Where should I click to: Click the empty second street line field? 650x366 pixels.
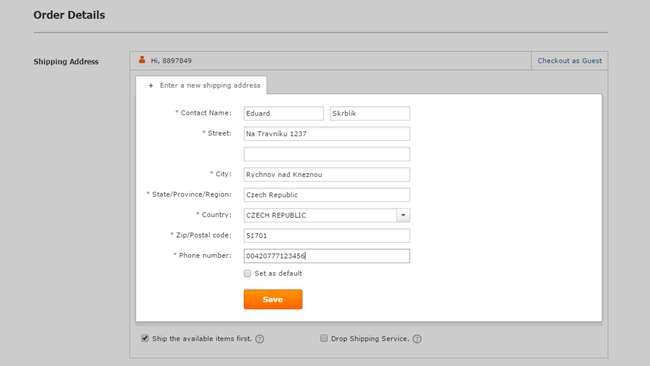[x=327, y=154]
